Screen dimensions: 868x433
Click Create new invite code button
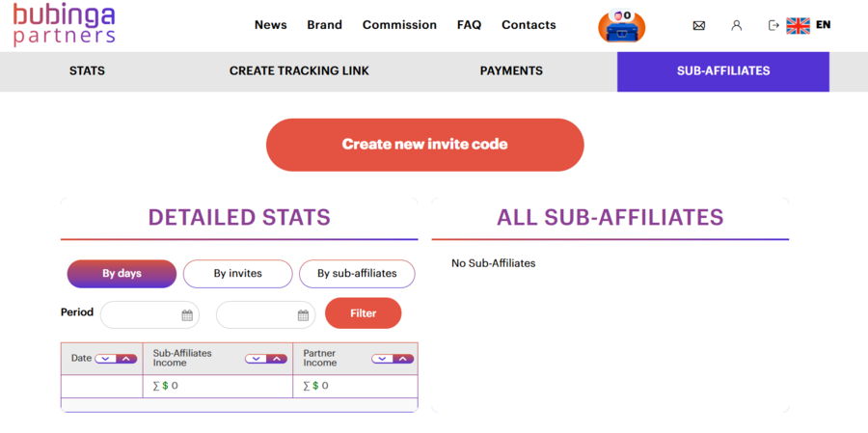[x=425, y=145]
